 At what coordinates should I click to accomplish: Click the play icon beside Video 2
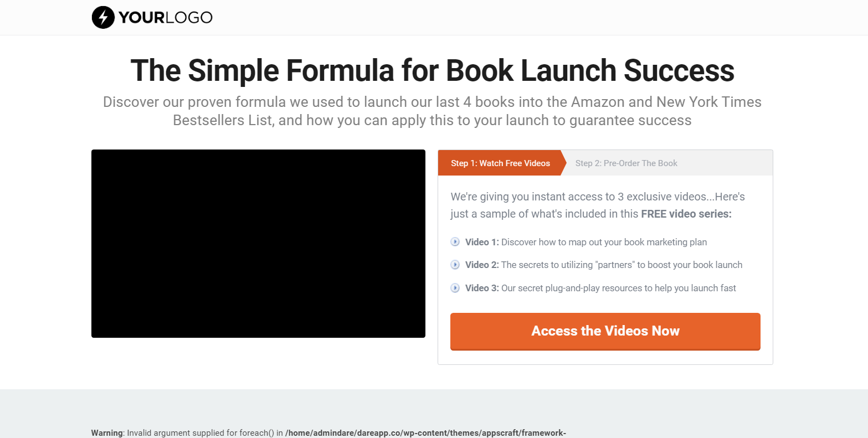click(x=455, y=265)
